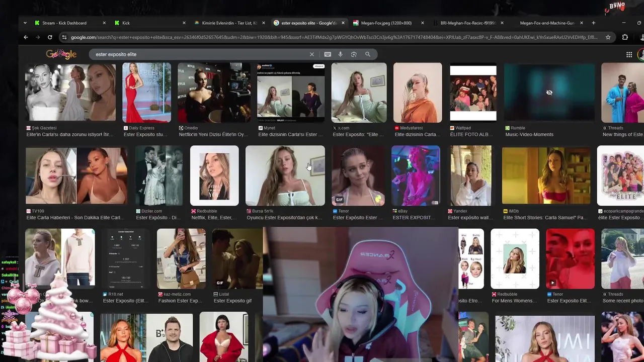Open Mynet image result thumbnail
Image resolution: width=644 pixels, height=362 pixels.
click(291, 93)
